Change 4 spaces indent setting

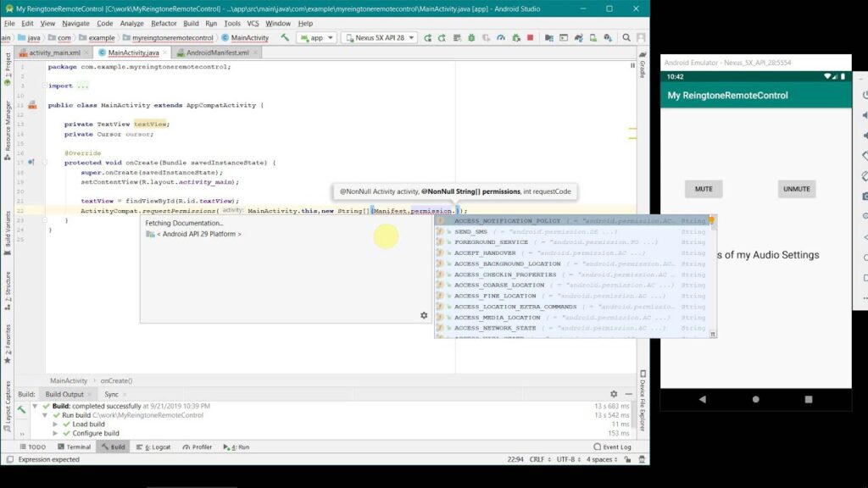click(x=602, y=459)
